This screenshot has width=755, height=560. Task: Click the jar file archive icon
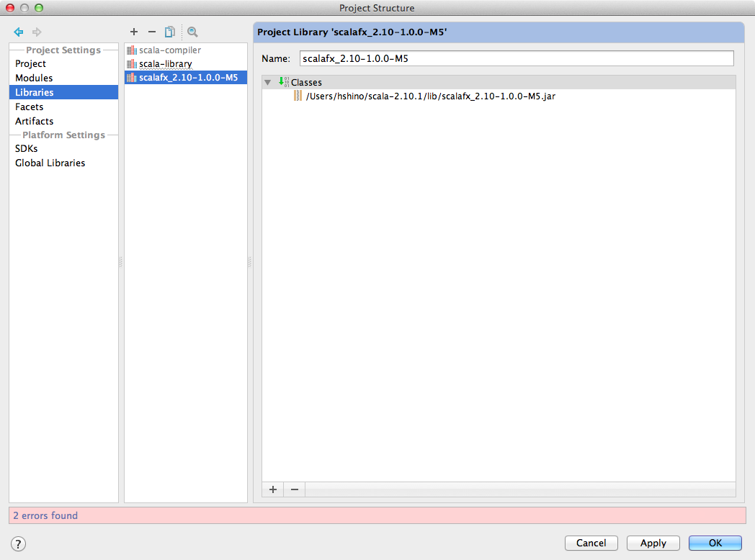point(298,96)
